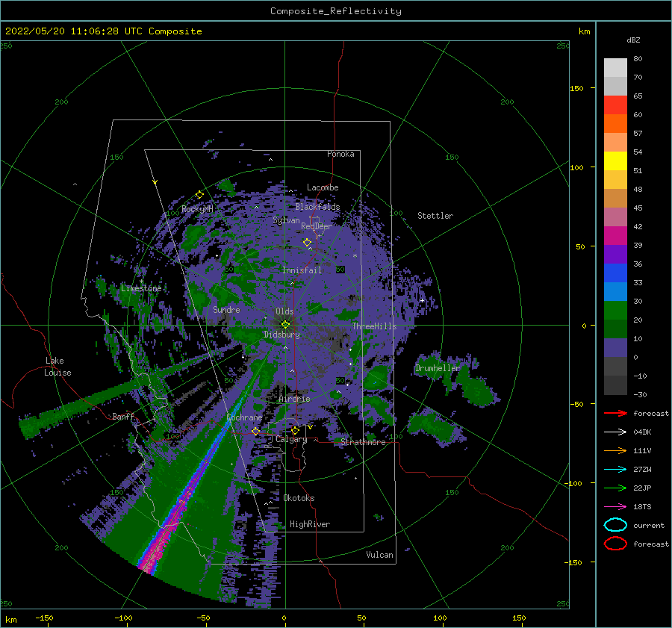The height and width of the screenshot is (628, 672).
Task: Click the green 22JP arrow legend
Action: 615,488
